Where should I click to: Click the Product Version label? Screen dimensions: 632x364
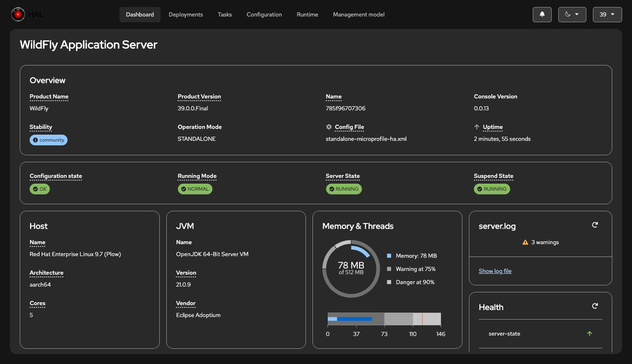pos(199,96)
